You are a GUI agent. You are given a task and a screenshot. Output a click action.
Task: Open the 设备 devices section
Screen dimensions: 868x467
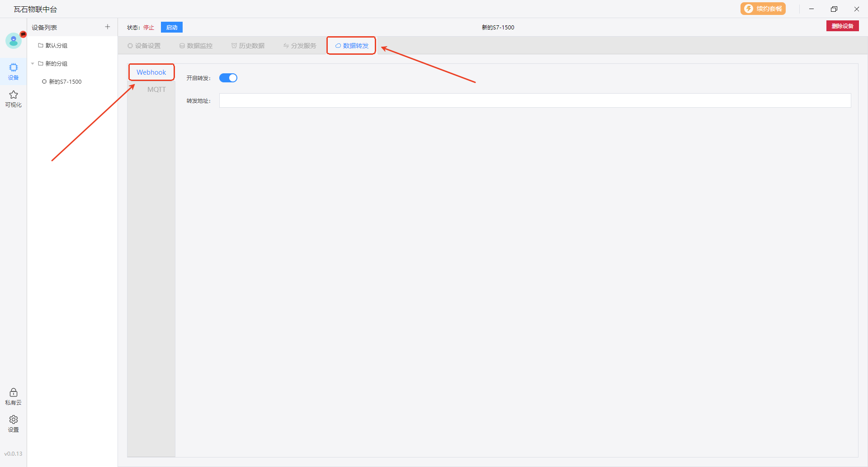(x=14, y=71)
